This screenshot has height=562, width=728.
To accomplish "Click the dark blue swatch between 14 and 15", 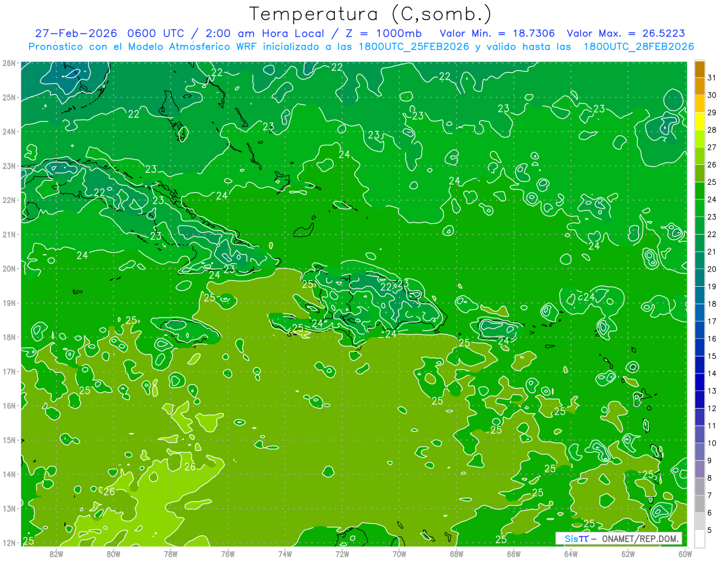I will pyautogui.click(x=700, y=365).
